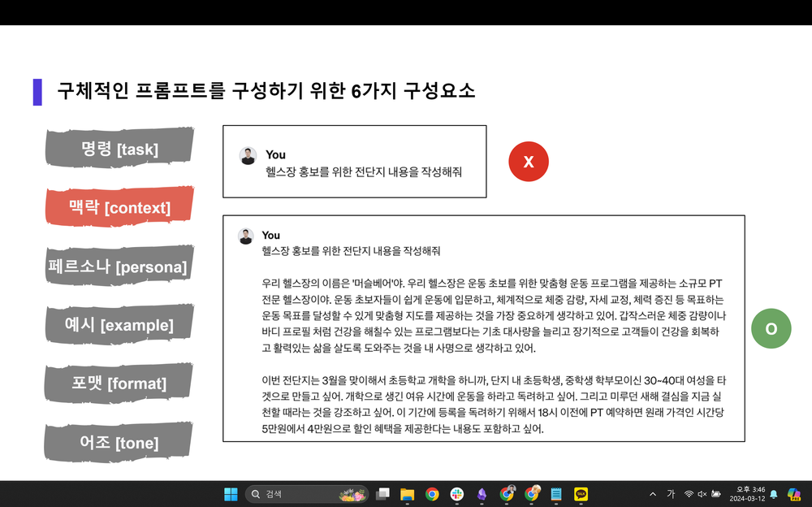Open the notifications bell icon
812x507 pixels.
pyautogui.click(x=774, y=494)
